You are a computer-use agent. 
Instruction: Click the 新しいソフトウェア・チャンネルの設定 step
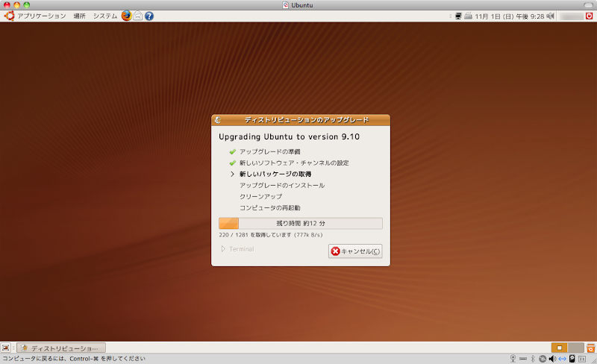[x=294, y=163]
